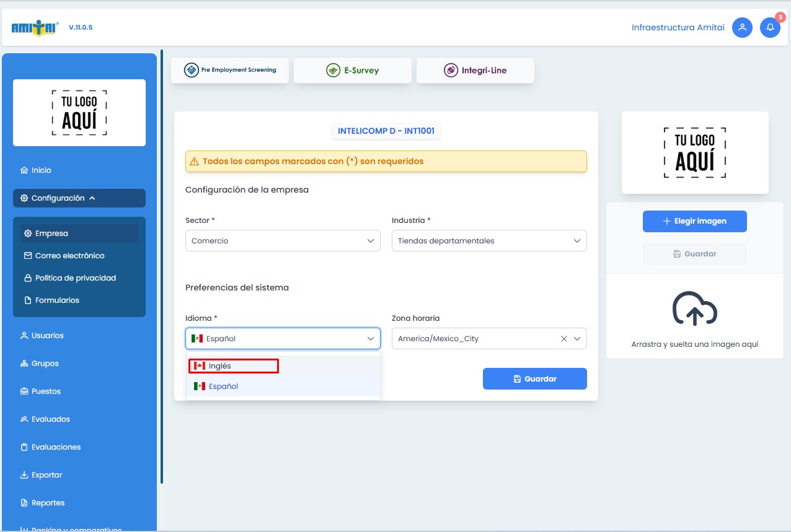Viewport: 791px width, 532px height.
Task: Click the Amitai logo
Action: (x=35, y=28)
